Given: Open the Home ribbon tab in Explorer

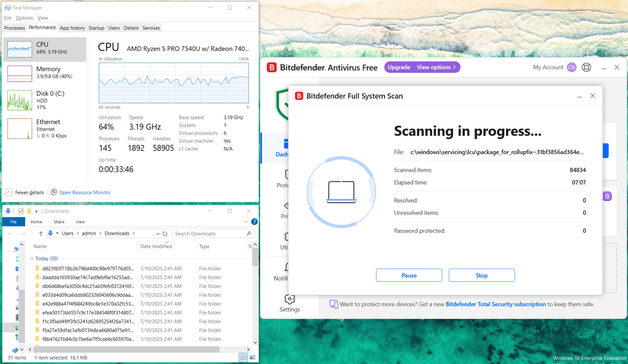Looking at the screenshot, I should [x=36, y=222].
